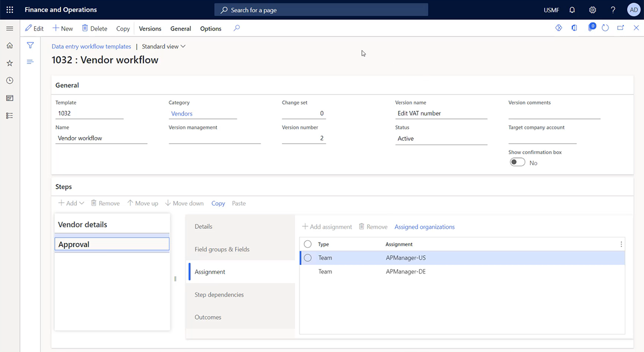Select the header checkbox in the assignment grid
The width and height of the screenshot is (644, 352).
(308, 243)
